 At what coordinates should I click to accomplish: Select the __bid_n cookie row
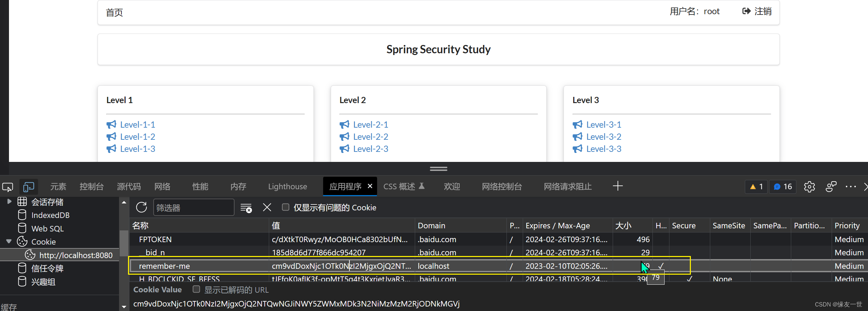pyautogui.click(x=499, y=252)
